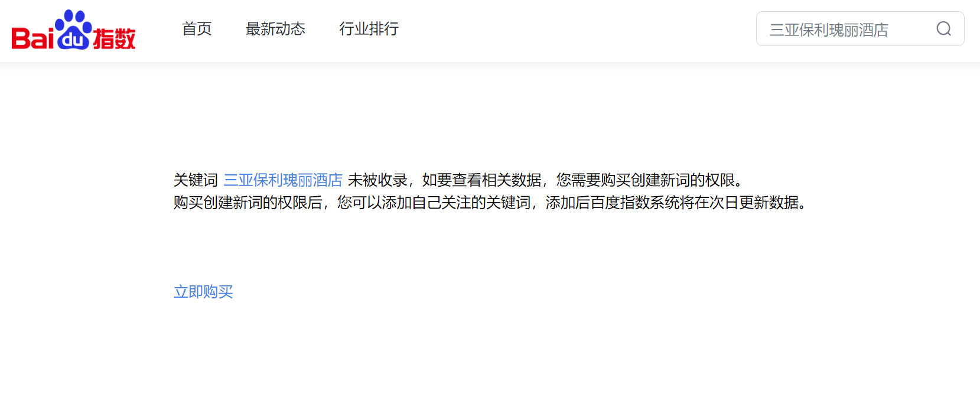Select the 首页 tab in the header
This screenshot has height=400, width=980.
[197, 29]
